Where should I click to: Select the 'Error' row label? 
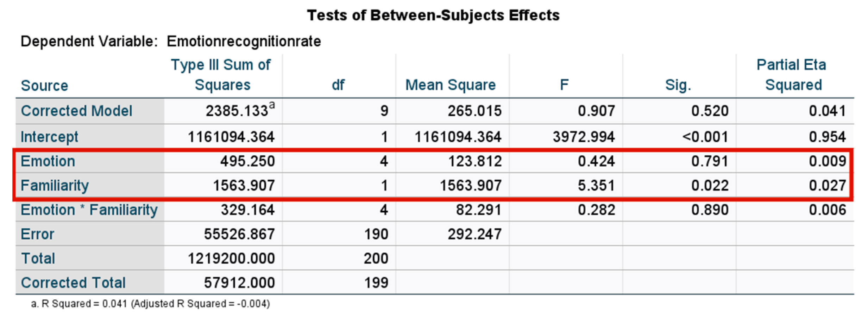(x=38, y=234)
